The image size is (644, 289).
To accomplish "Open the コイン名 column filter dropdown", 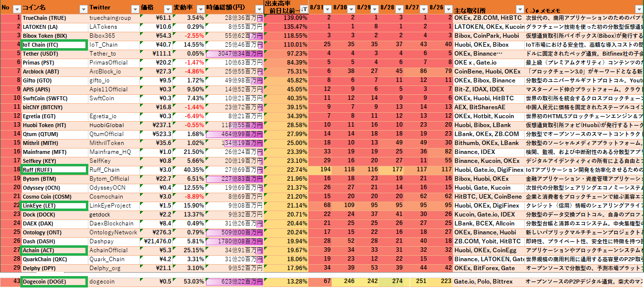I will pos(82,9).
